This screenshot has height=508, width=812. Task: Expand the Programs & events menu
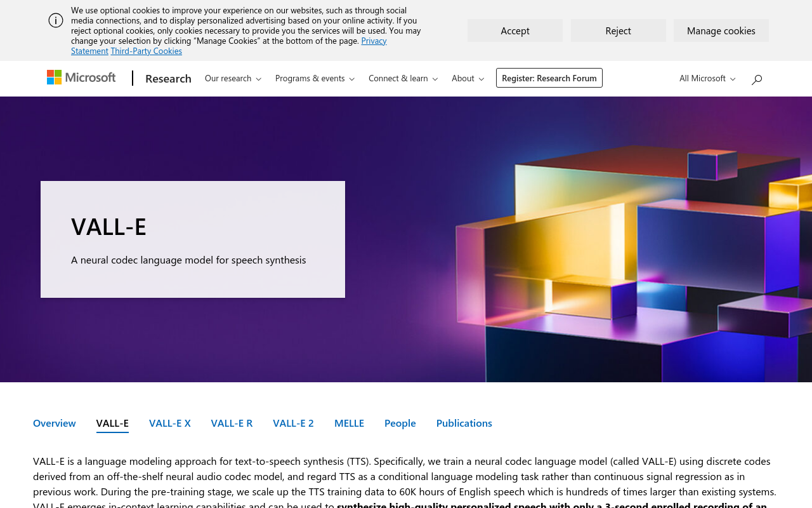point(315,78)
